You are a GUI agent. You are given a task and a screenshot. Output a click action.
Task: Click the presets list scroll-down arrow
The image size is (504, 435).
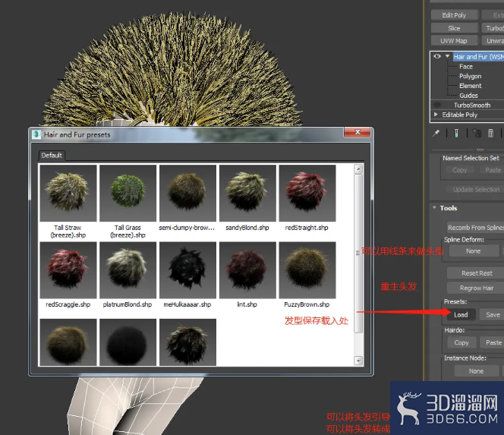(358, 361)
